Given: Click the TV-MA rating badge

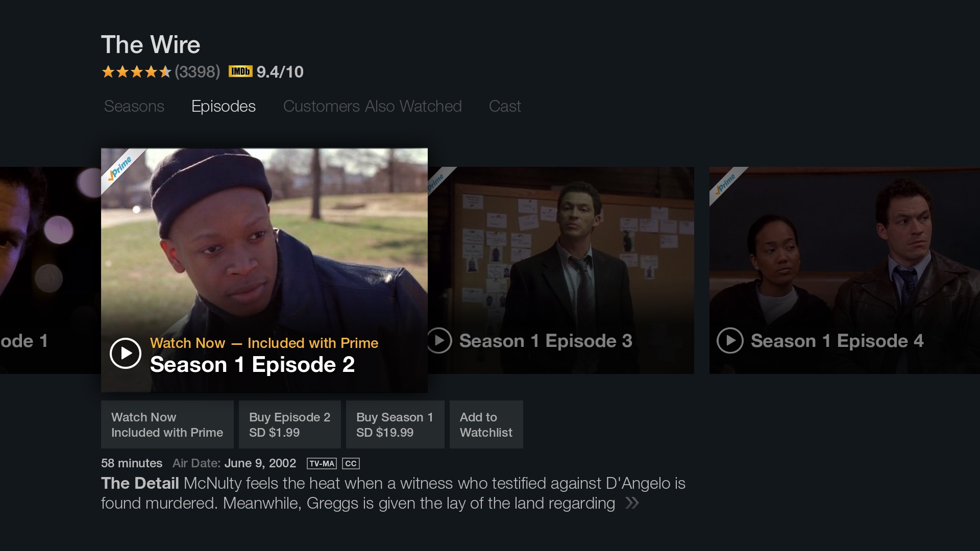Looking at the screenshot, I should 322,463.
